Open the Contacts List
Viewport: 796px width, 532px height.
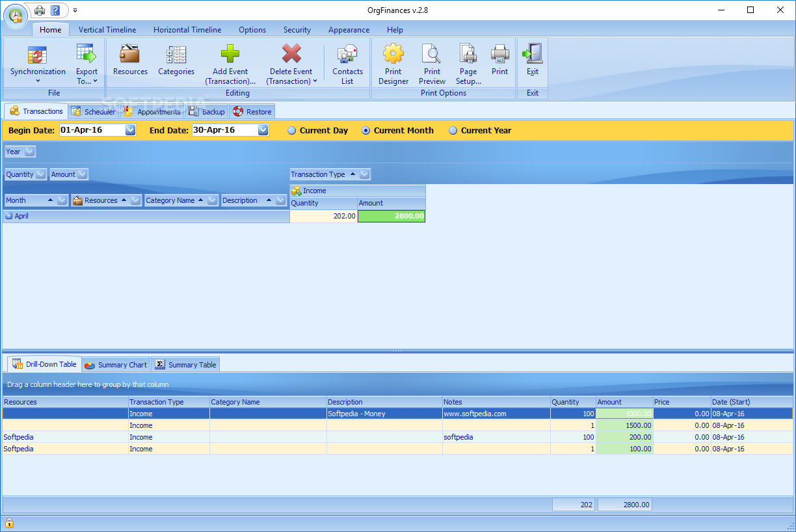coord(348,64)
